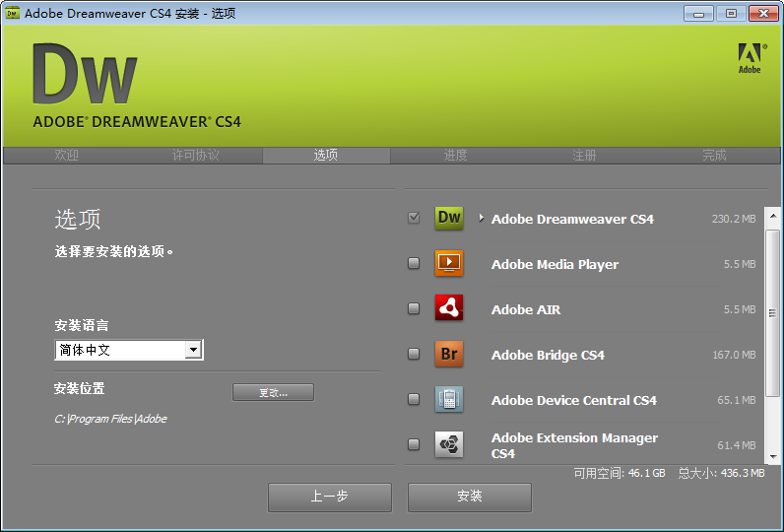
Task: Click the 61.4 MB size value
Action: click(x=737, y=445)
